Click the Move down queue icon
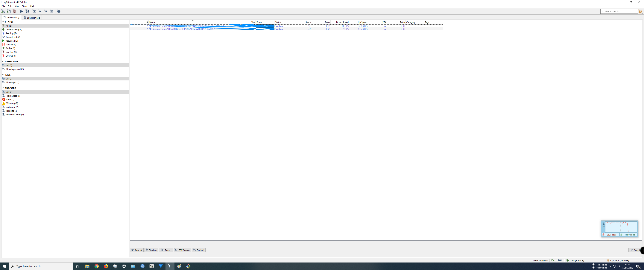644x270 pixels. click(46, 11)
